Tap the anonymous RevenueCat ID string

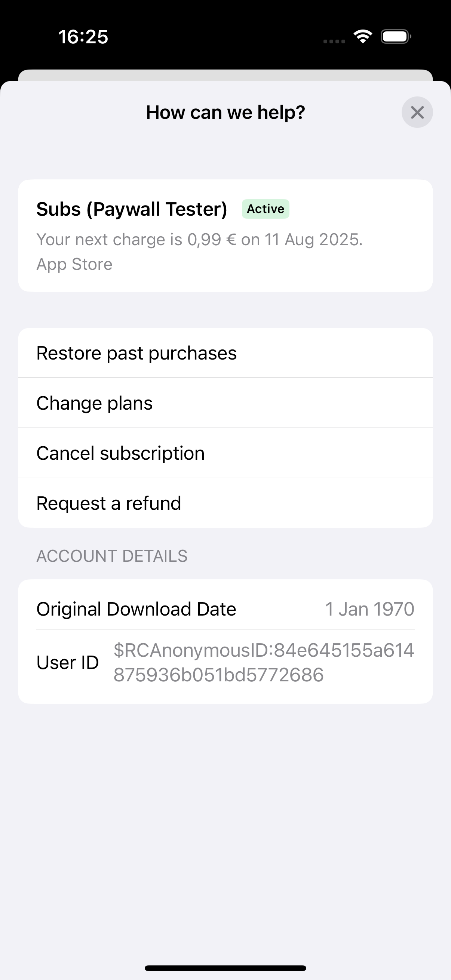[264, 662]
